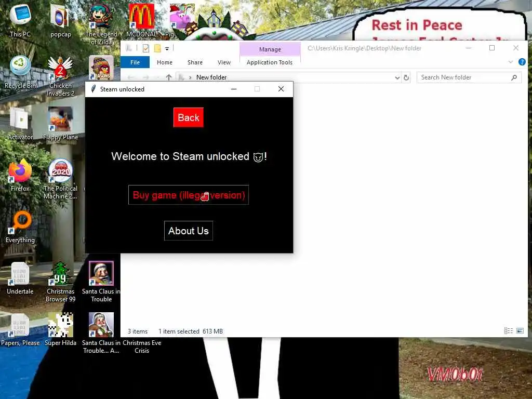532x399 pixels.
Task: Switch to the Share ribbon tab
Action: [195, 62]
